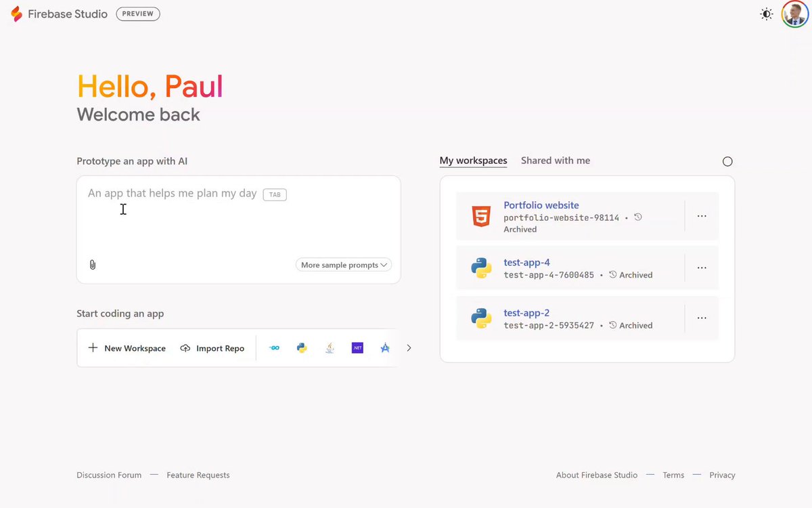Select the Go template icon
Screen dimensions: 812x508
(x=274, y=348)
